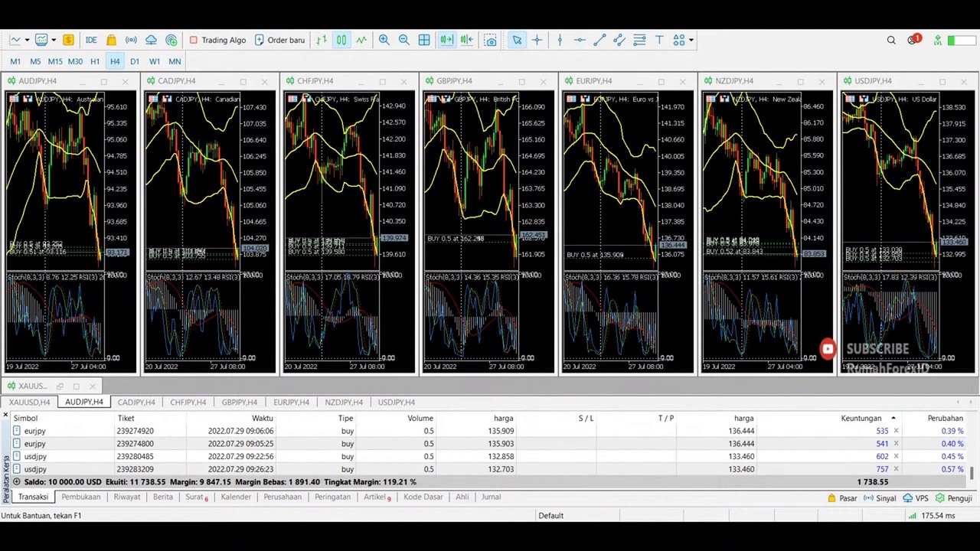
Task: Select the crosshair tool
Action: (537, 40)
